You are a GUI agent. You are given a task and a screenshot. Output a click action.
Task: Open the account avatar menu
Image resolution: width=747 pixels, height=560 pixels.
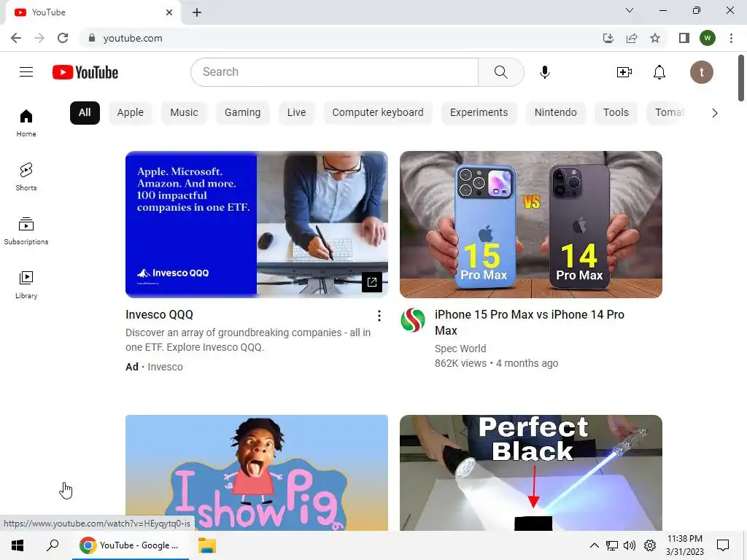pos(702,72)
